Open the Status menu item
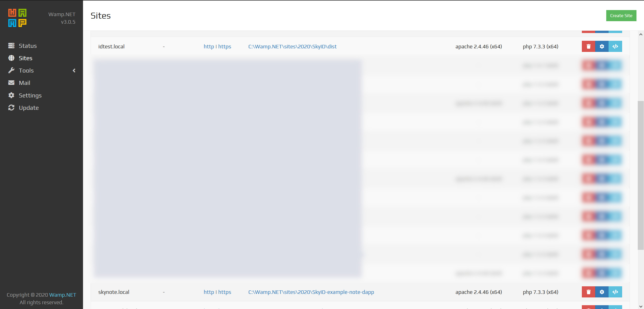This screenshot has width=644, height=309. [28, 46]
